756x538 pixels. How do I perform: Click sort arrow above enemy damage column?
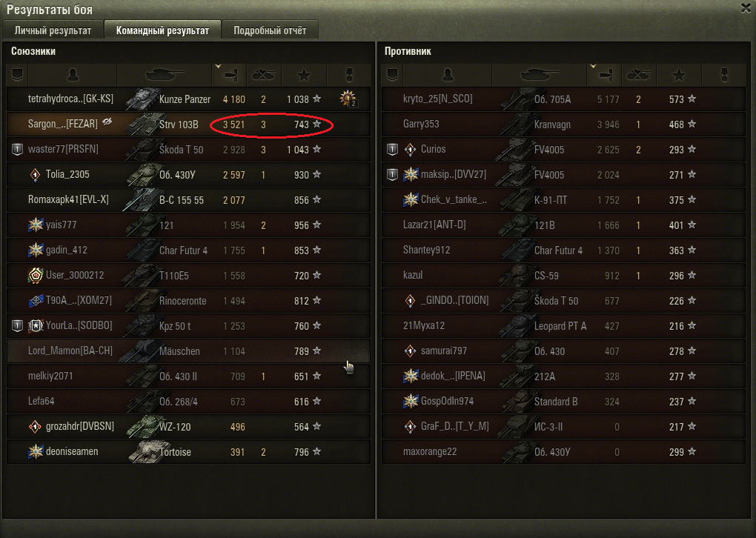[594, 67]
